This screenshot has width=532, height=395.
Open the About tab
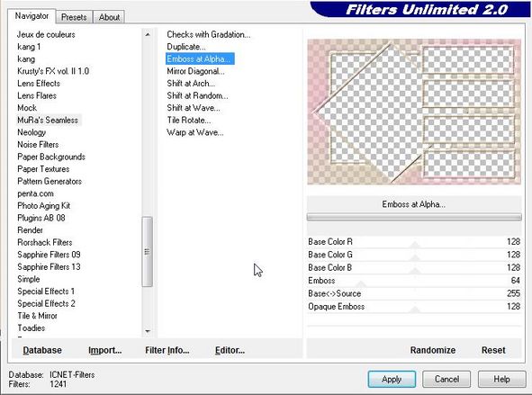pos(109,17)
